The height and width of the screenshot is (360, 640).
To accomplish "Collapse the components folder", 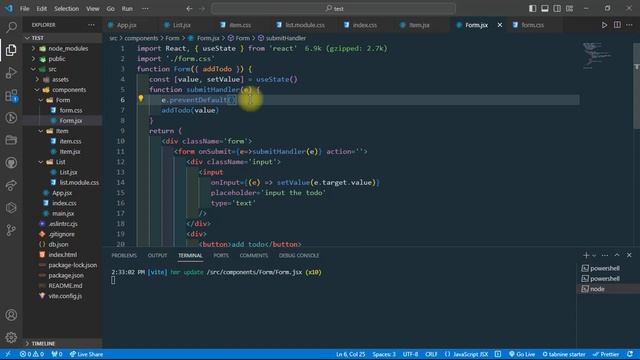I will click(37, 89).
